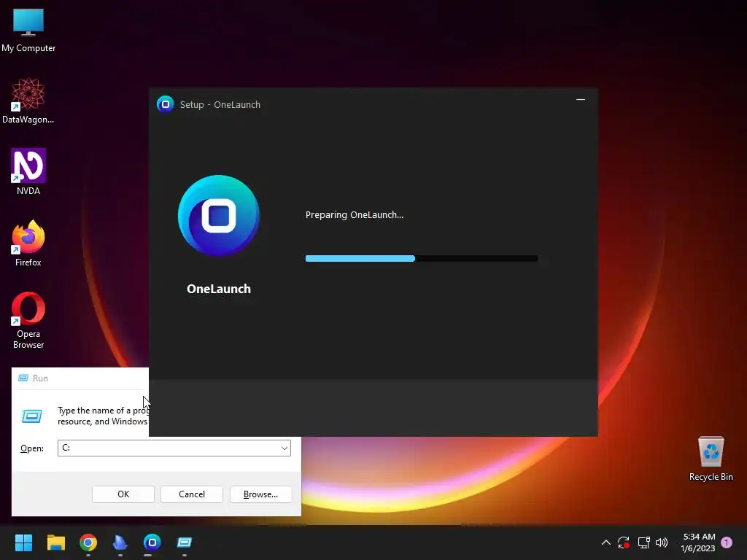Select the NVDA desktop shortcut
The image size is (747, 560).
(x=28, y=172)
